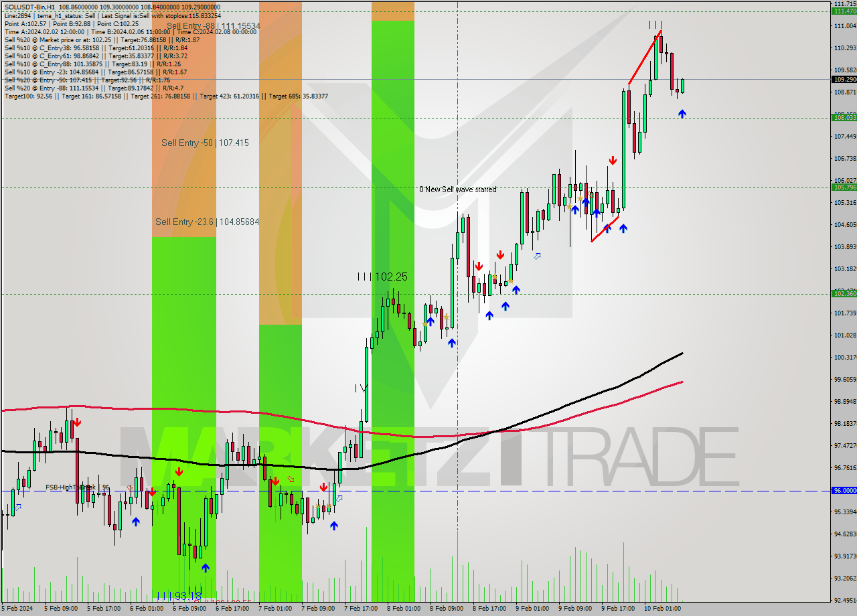Viewport: 857px width, 616px height.
Task: Click the 100.3370 price axis value
Action: coord(845,357)
